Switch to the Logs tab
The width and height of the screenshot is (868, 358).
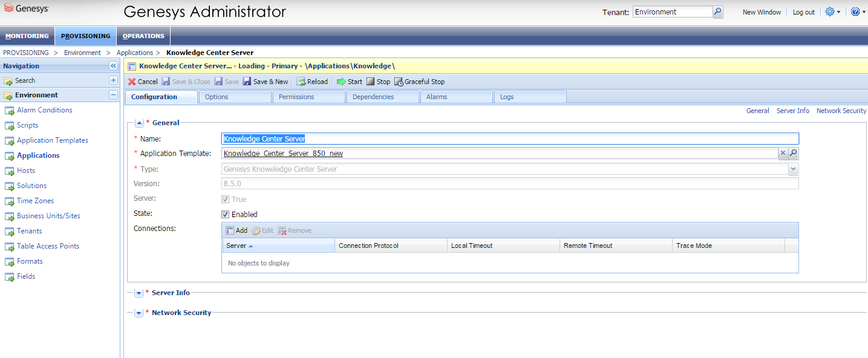coord(530,97)
